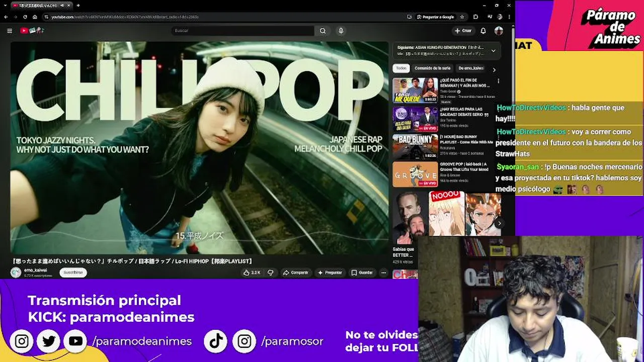Click the video player to pause
This screenshot has width=644, height=362.
click(x=199, y=147)
